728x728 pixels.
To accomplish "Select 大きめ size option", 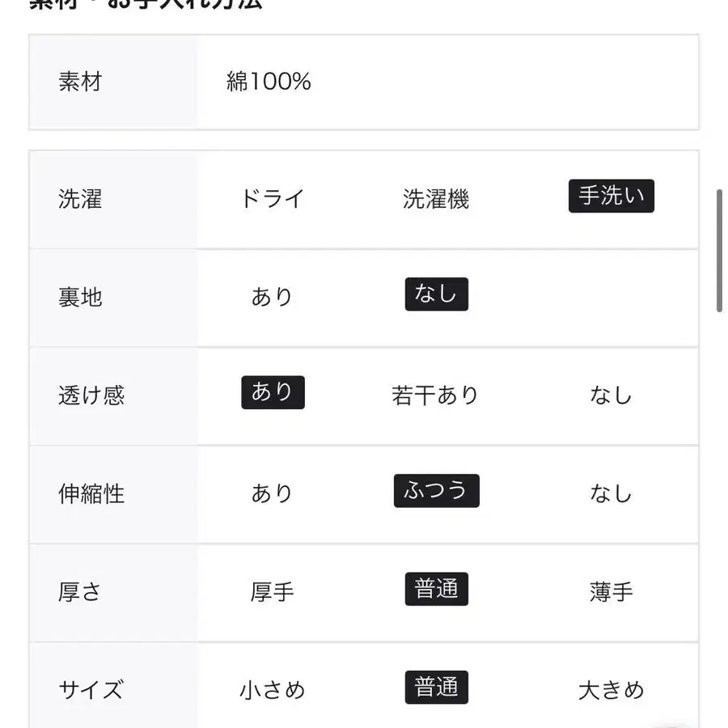I will pyautogui.click(x=611, y=690).
